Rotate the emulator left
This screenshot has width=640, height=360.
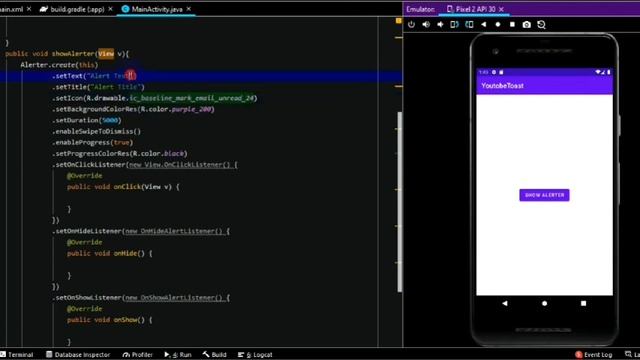pyautogui.click(x=454, y=24)
